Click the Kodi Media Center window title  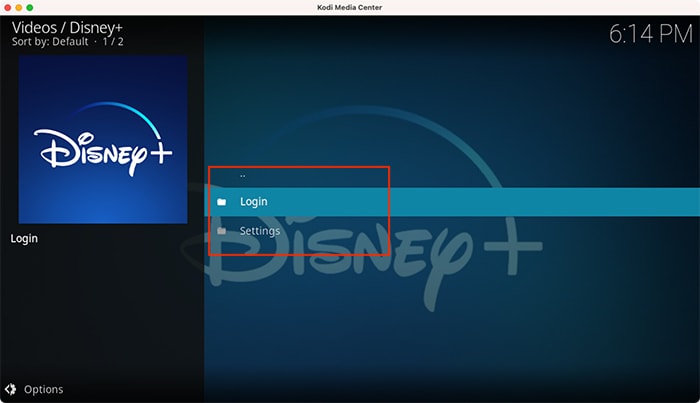pos(350,8)
